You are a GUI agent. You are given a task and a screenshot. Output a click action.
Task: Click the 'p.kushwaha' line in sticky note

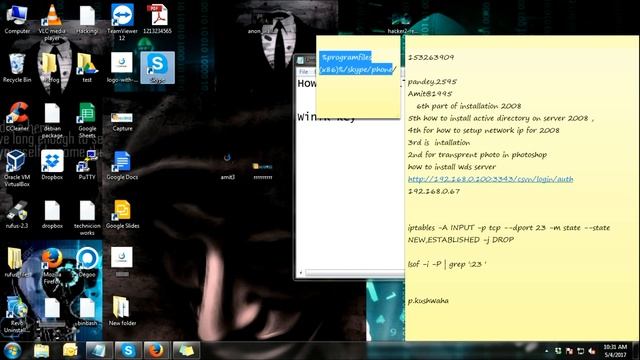(x=428, y=301)
